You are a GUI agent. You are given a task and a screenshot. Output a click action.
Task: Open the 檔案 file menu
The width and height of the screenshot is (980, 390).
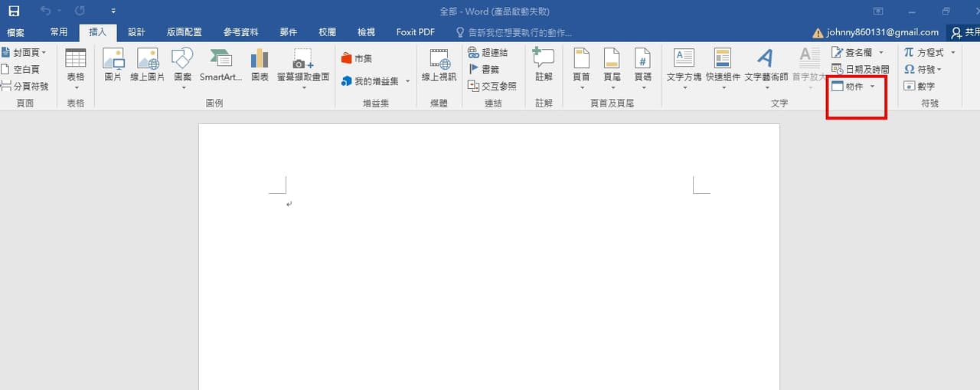click(15, 32)
